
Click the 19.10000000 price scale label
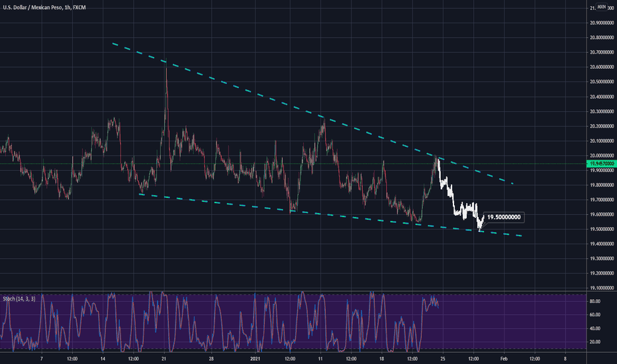point(602,288)
